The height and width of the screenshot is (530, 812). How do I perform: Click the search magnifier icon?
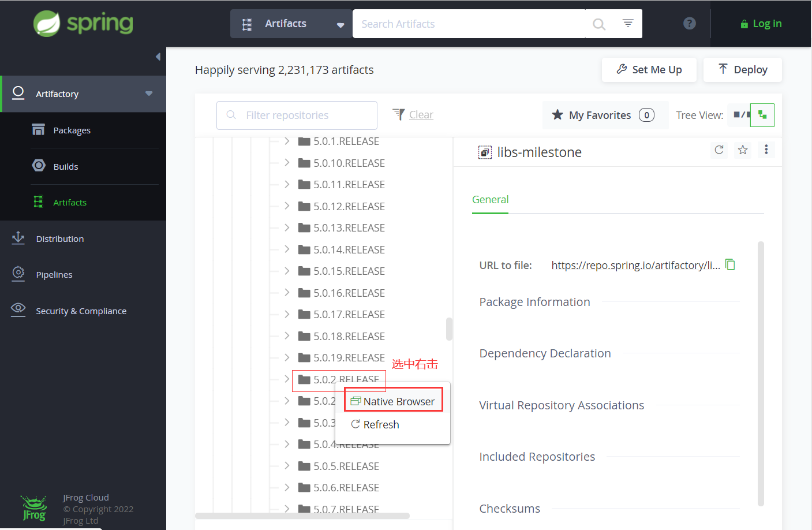click(x=599, y=24)
